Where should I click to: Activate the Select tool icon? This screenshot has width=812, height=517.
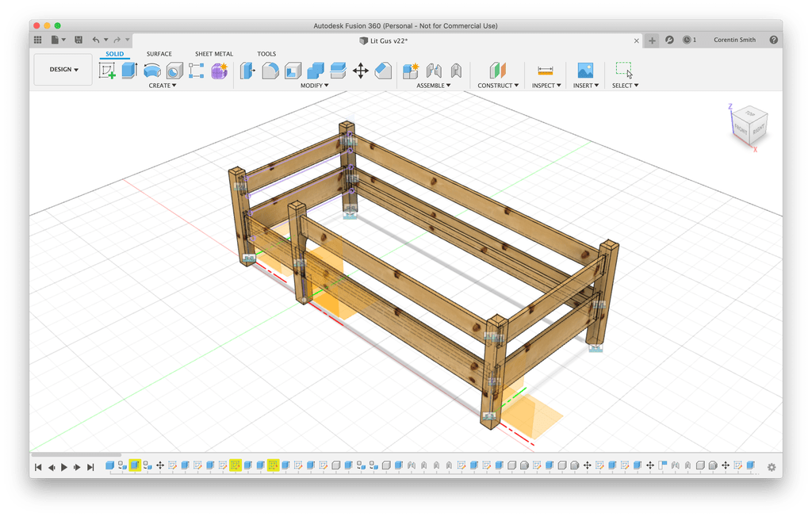pyautogui.click(x=625, y=71)
